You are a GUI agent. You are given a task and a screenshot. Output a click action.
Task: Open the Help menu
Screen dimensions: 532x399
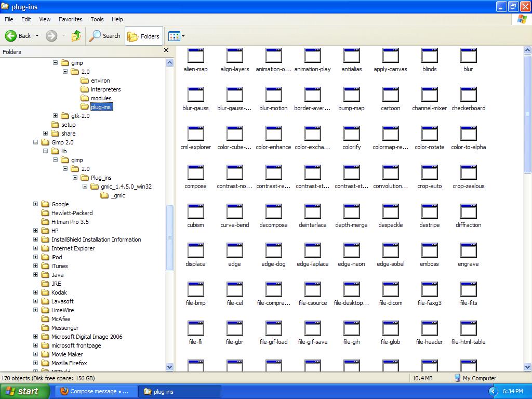tap(117, 19)
